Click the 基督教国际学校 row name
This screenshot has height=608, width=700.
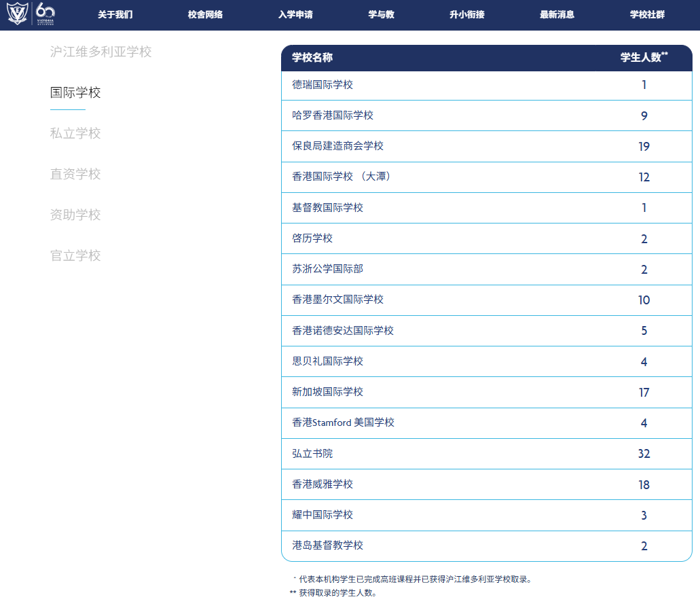(x=328, y=208)
